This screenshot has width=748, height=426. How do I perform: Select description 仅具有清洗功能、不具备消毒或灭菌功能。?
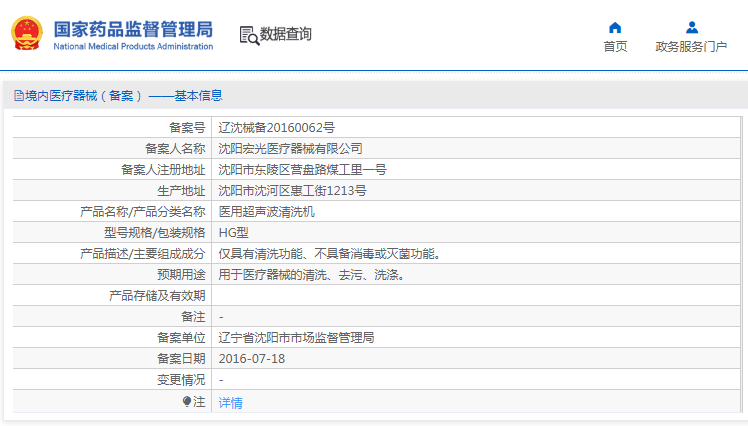coord(329,254)
